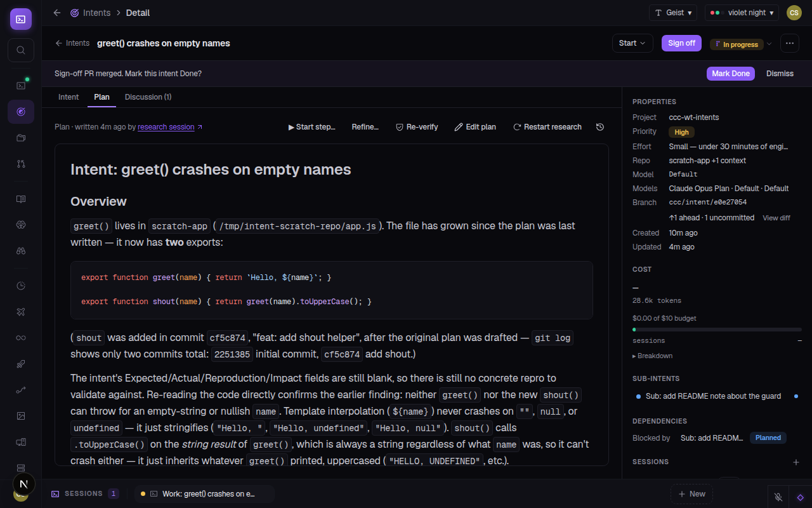Screen dimensions: 812x508
Task: Open the work session tab in bottom bar
Action: point(204,494)
